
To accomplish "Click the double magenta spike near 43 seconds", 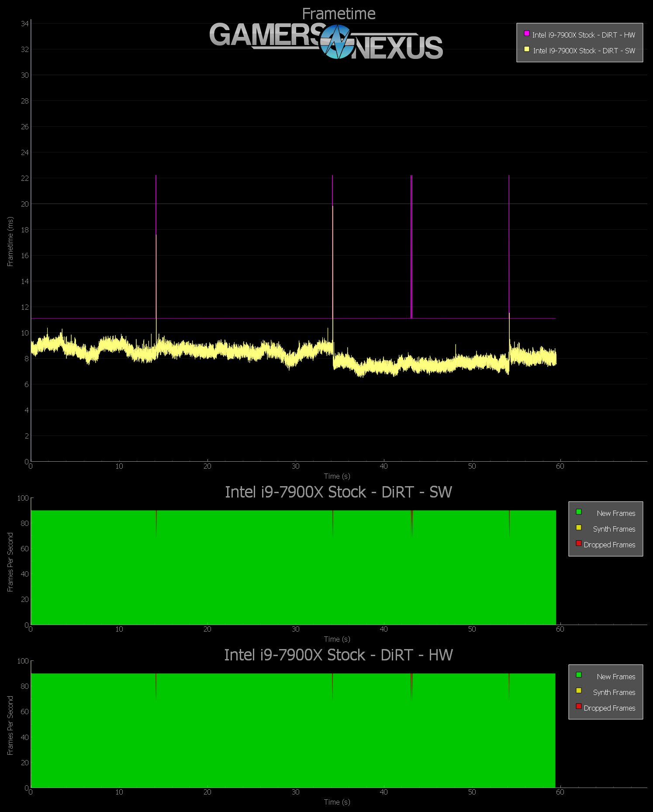I will 411,247.
